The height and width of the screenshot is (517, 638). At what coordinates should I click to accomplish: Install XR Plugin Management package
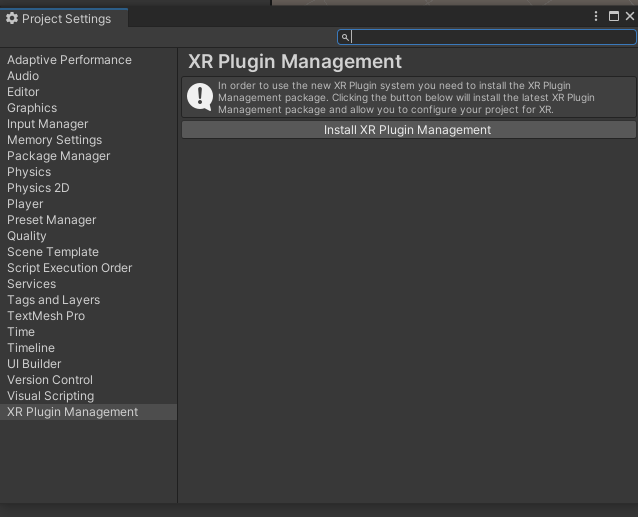409,130
